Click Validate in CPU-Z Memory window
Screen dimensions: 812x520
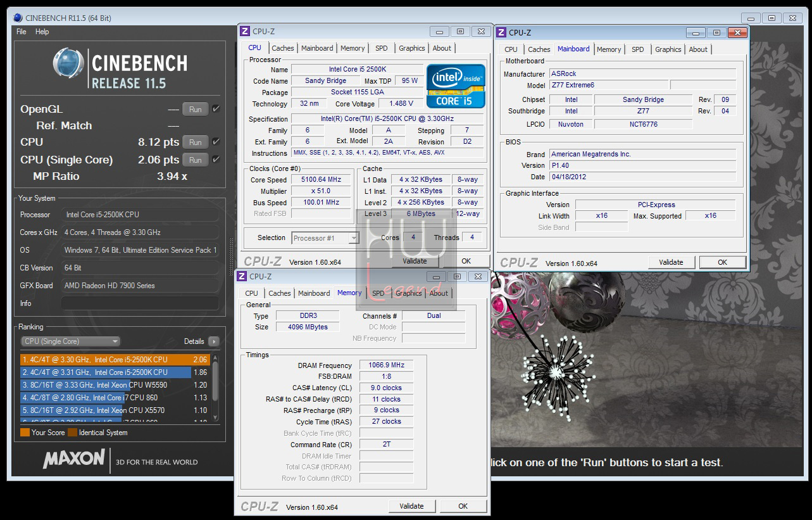point(411,506)
